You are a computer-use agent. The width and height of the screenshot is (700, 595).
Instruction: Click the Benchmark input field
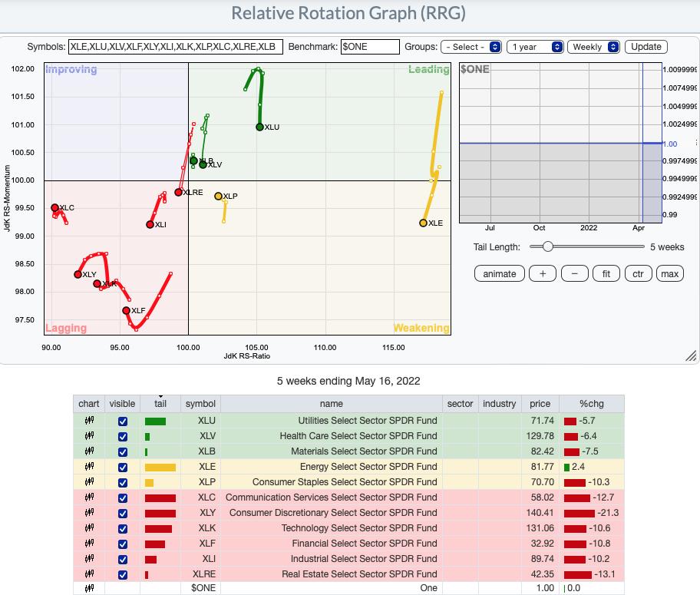coord(370,47)
